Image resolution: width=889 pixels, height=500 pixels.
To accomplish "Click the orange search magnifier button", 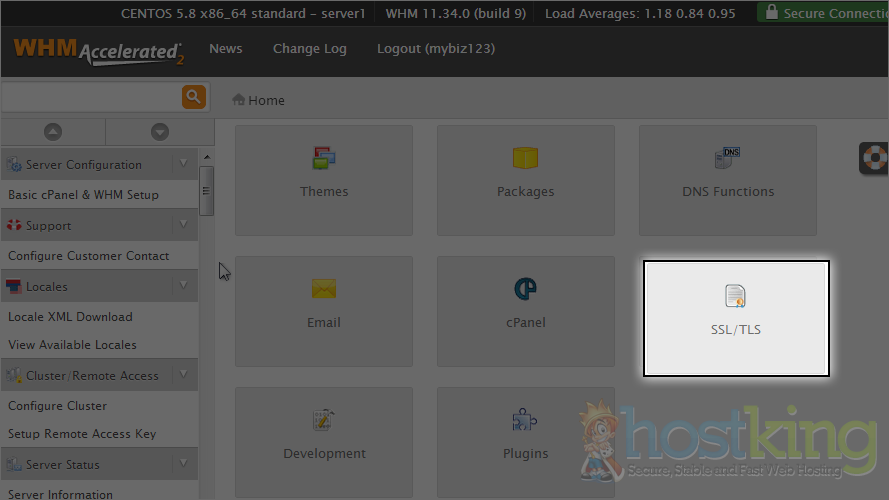I will (x=193, y=97).
